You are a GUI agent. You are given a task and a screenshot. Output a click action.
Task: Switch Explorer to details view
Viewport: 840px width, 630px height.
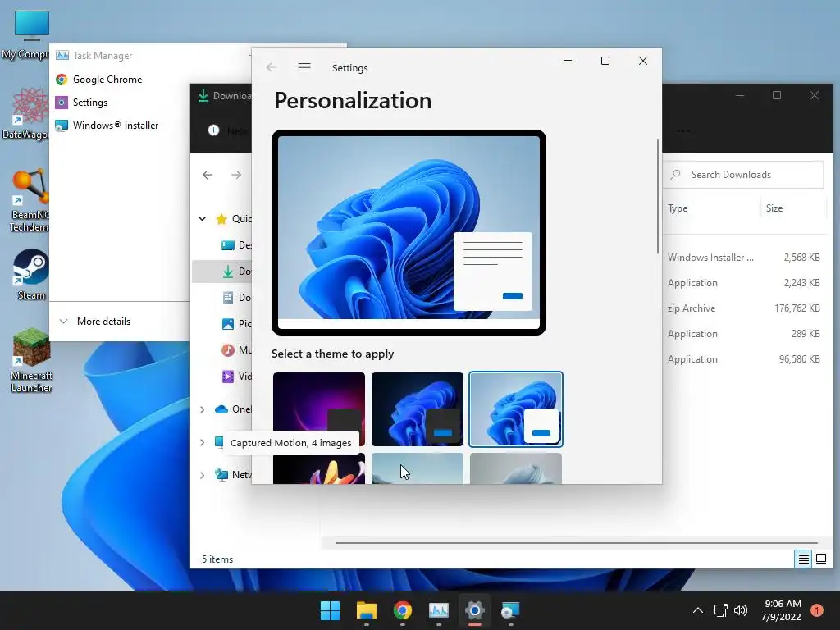click(803, 559)
